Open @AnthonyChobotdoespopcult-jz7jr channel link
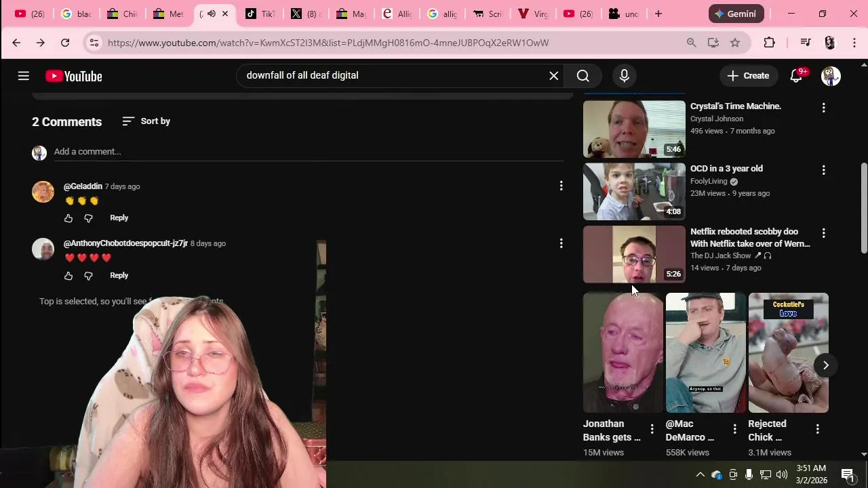Viewport: 868px width, 488px height. click(125, 243)
